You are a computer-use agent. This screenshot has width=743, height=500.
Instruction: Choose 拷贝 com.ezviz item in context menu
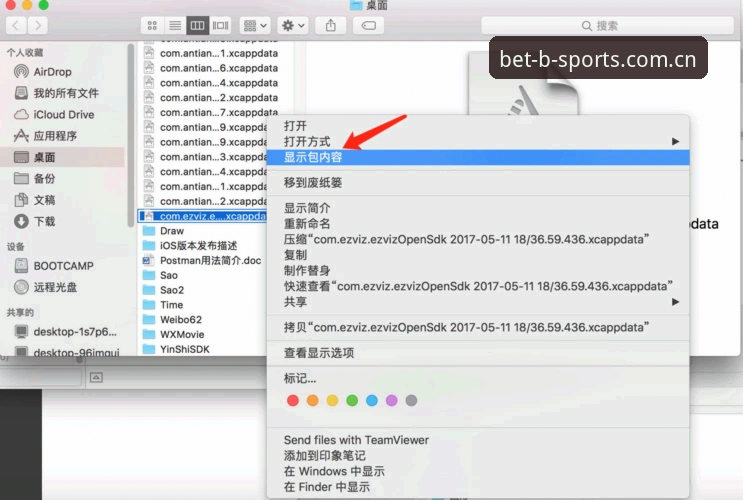pyautogui.click(x=478, y=327)
